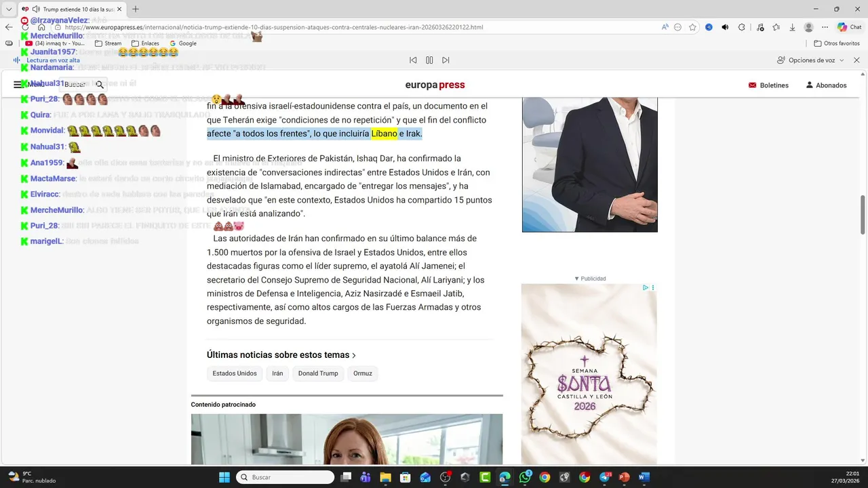Open the Europa Press hamburger menu
Image resolution: width=868 pixels, height=488 pixels.
point(18,85)
